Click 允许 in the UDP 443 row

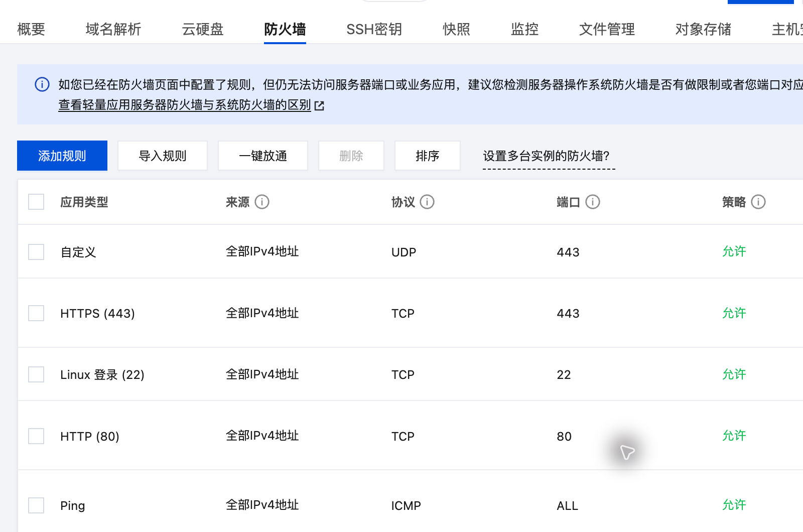734,251
